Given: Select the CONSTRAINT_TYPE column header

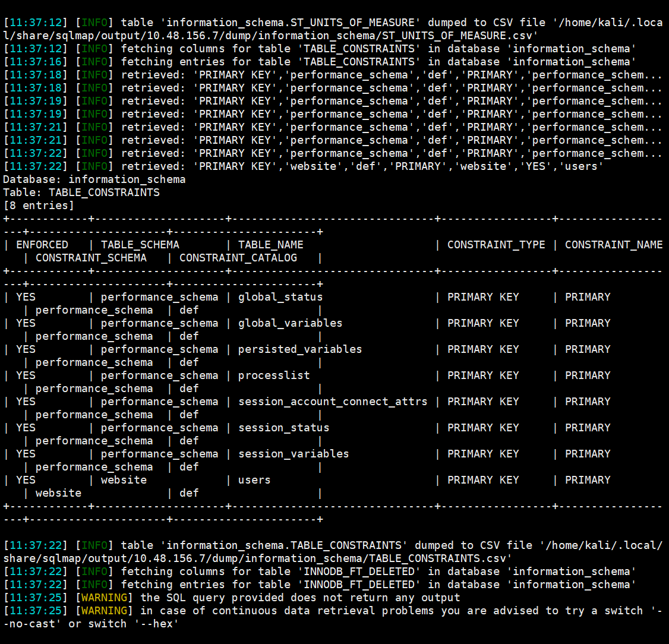Looking at the screenshot, I should (496, 245).
